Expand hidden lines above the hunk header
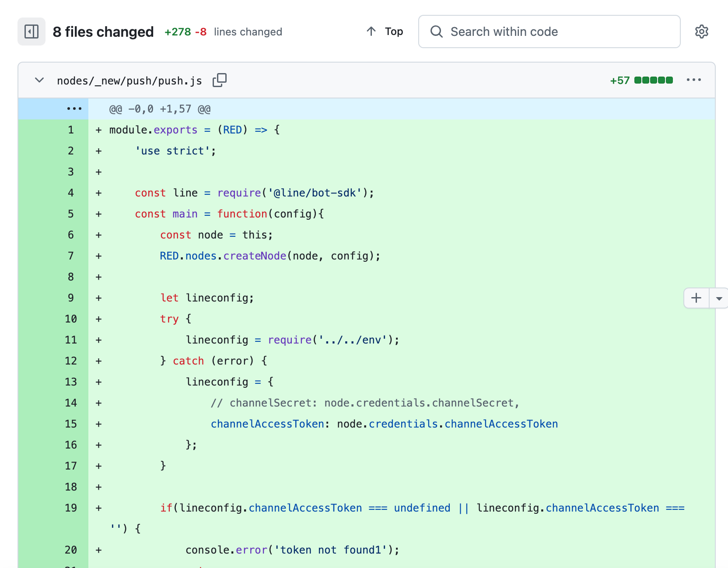728x568 pixels. [74, 109]
